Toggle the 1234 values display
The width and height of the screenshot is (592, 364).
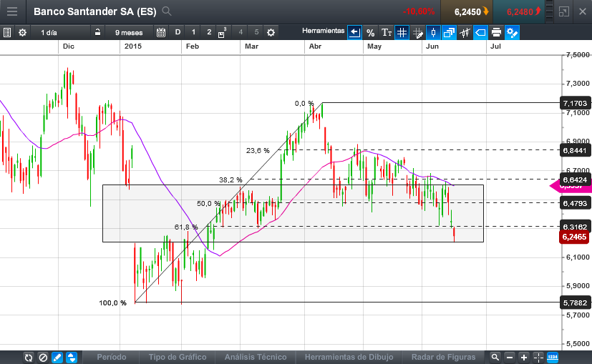click(x=553, y=358)
